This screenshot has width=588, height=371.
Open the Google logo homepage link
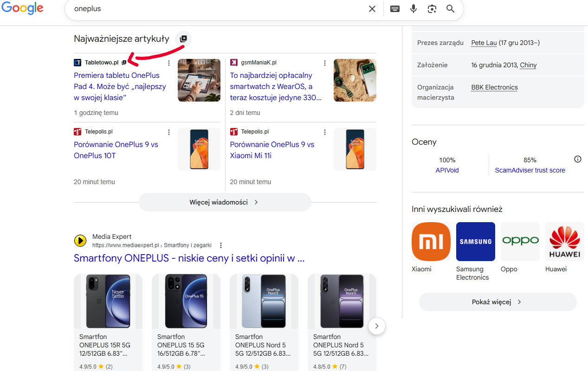coord(22,8)
